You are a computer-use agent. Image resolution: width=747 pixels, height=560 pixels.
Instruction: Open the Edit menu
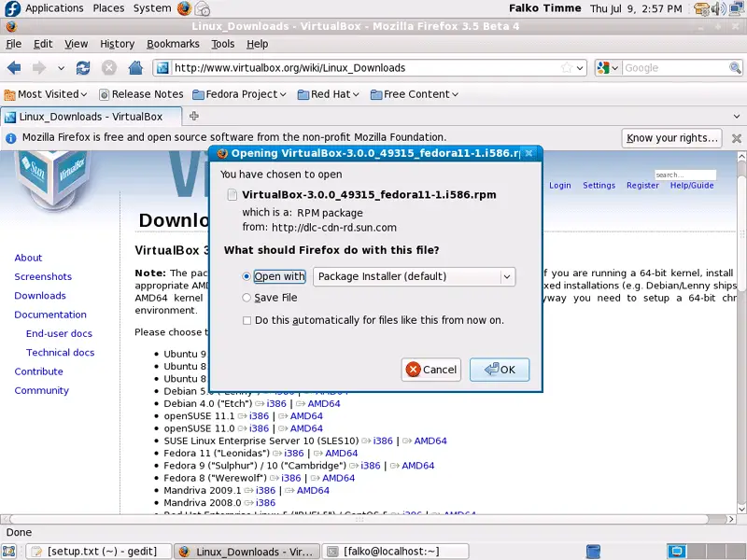pos(43,44)
